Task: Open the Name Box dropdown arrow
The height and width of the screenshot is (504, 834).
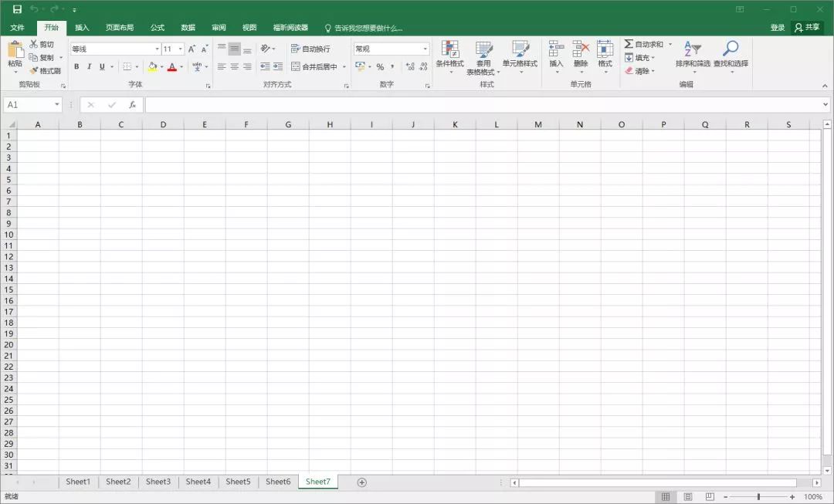Action: coord(57,104)
